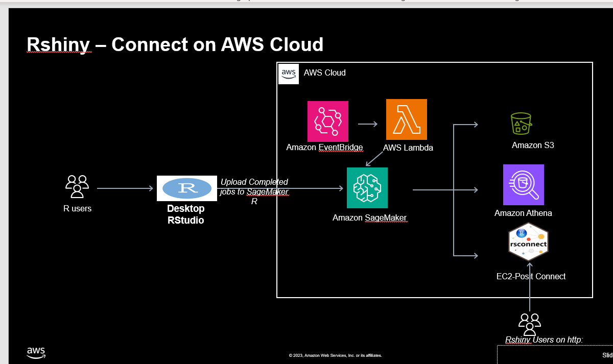Viewport: 613px width, 364px height.
Task: Select the Amazon S3 label
Action: coord(533,145)
